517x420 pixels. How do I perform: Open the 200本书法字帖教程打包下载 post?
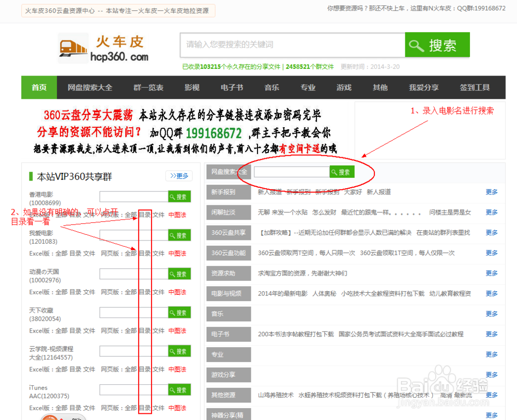296,334
